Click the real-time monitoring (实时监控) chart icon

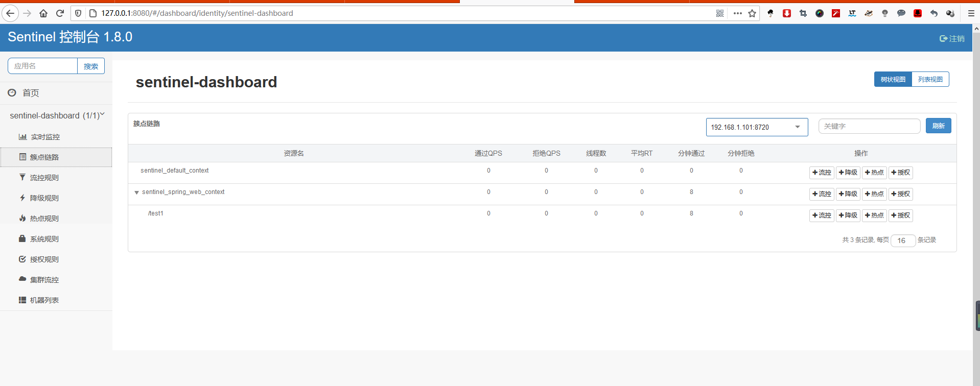click(x=22, y=137)
